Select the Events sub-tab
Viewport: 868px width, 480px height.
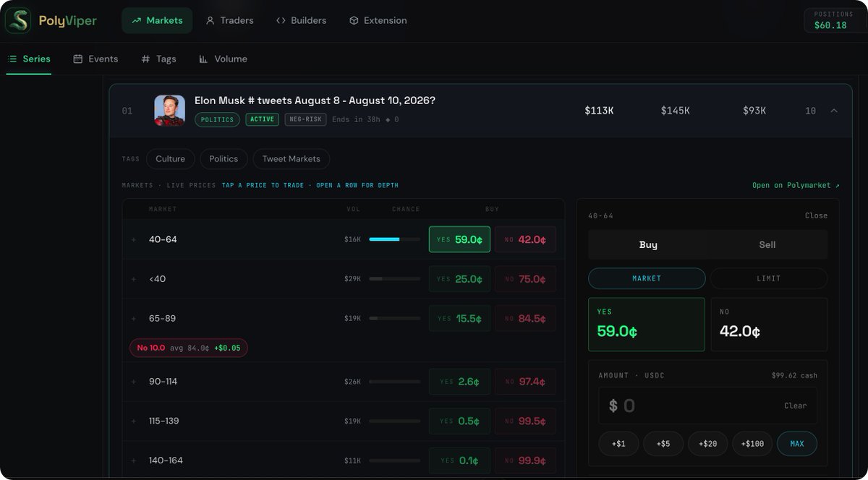point(95,59)
